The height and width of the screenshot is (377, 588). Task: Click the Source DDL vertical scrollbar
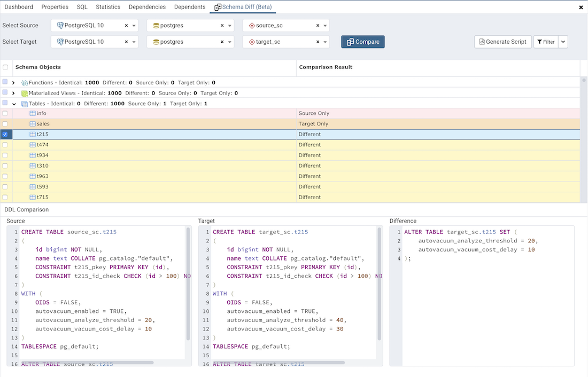click(x=188, y=284)
